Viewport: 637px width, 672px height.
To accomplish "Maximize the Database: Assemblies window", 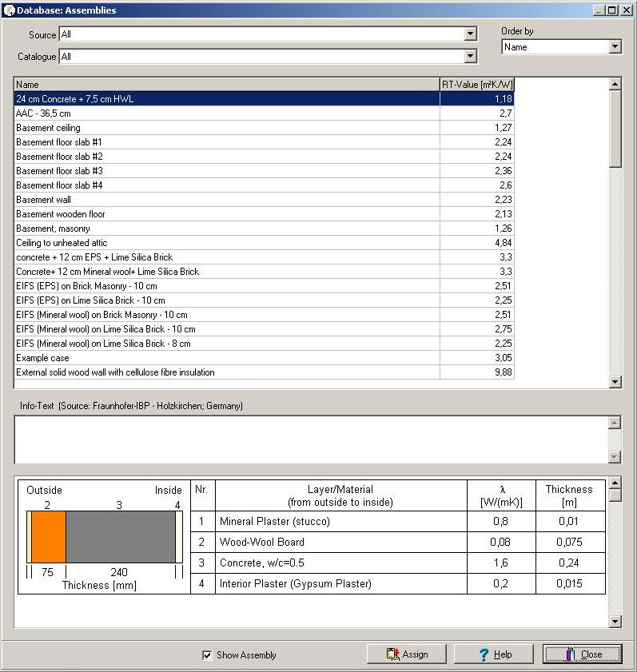I will (612, 10).
